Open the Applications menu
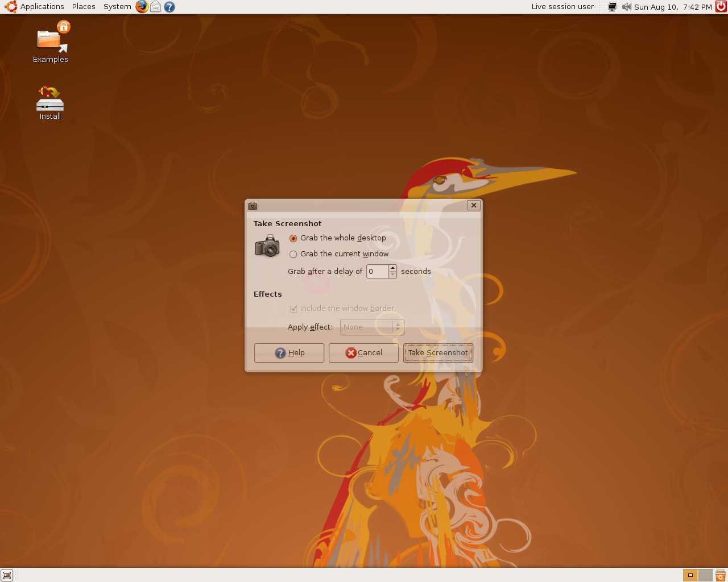The height and width of the screenshot is (582, 728). [42, 6]
